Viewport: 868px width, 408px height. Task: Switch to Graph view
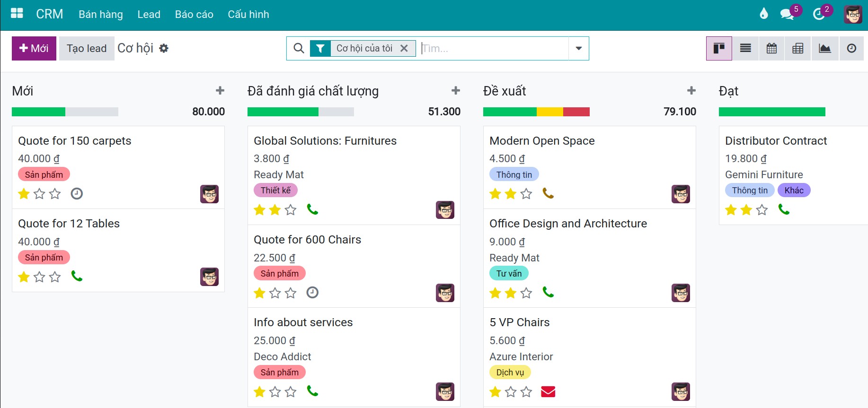[x=825, y=48]
